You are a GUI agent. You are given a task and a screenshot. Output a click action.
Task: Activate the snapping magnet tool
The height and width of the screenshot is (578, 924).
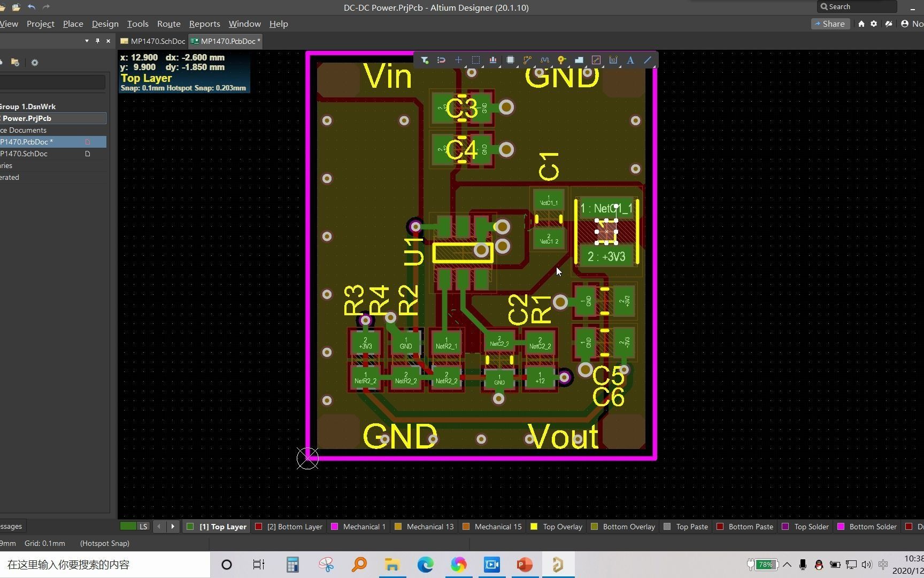pos(441,60)
